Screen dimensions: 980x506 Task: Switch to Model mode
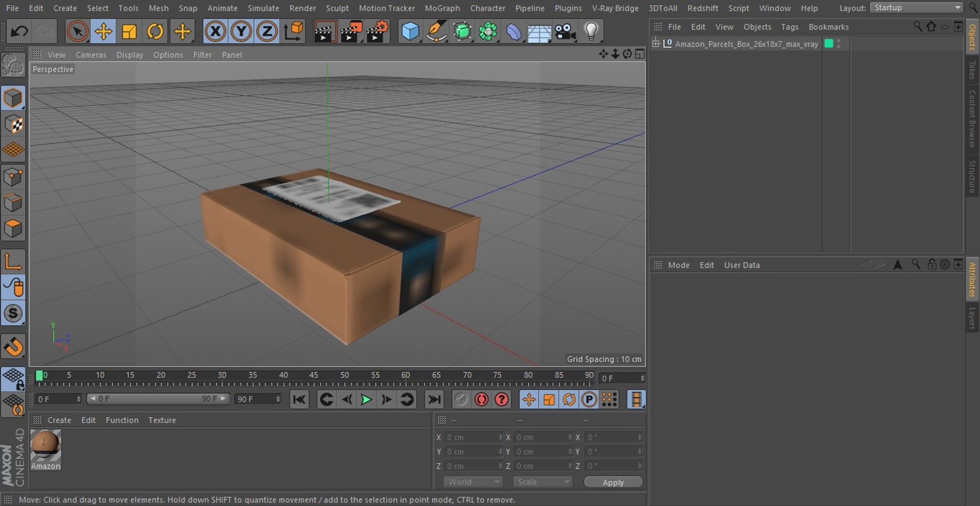13,98
